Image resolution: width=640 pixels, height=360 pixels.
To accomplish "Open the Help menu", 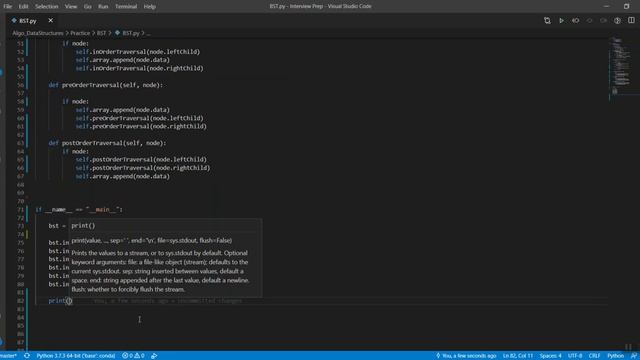I will point(150,7).
